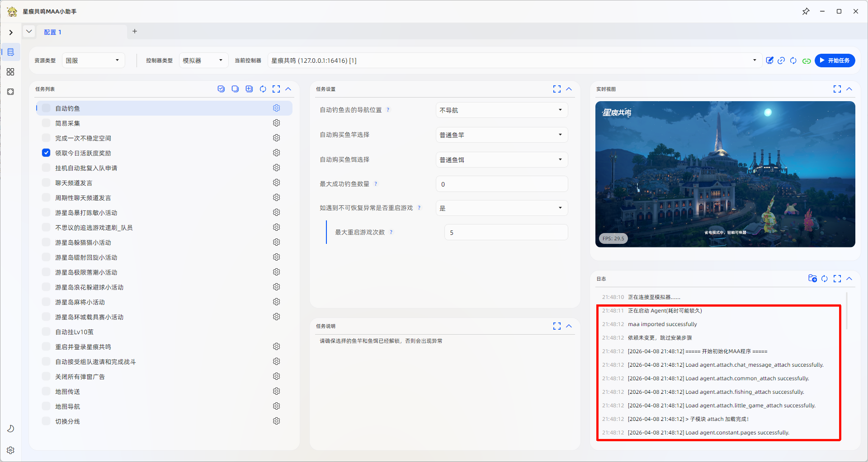Open 当前控制器 dropdown for 星痕共鸣
Image resolution: width=868 pixels, height=462 pixels.
[514, 61]
